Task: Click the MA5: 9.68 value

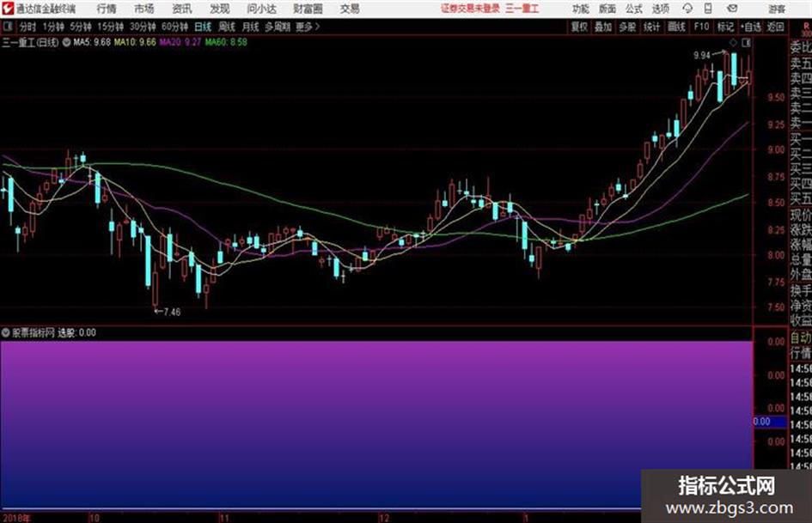Action: [92, 42]
